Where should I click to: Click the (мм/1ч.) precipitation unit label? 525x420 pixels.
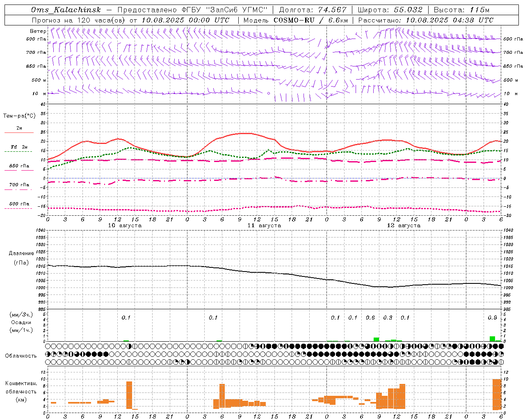coord(21,330)
